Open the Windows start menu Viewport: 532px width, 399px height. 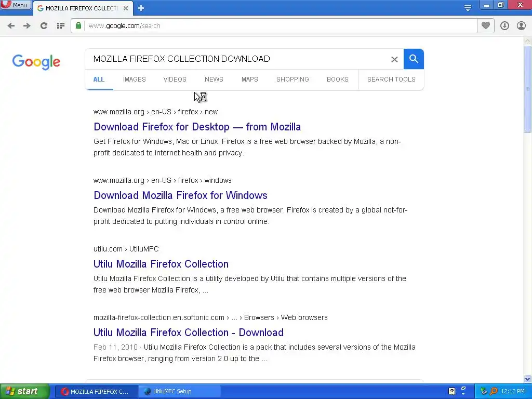(25, 391)
